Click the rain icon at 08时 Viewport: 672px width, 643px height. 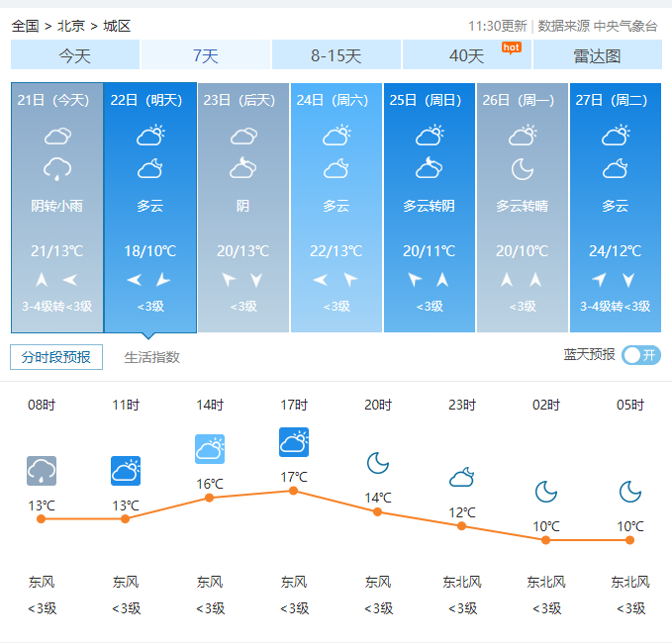pos(42,471)
